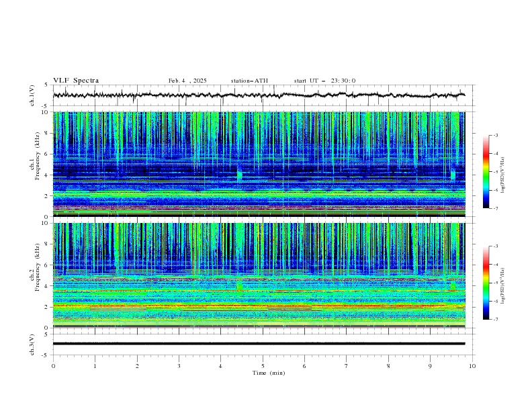
Task: Click the green 4 kHz burst near 4.4 min in ch.2
Action: point(240,286)
